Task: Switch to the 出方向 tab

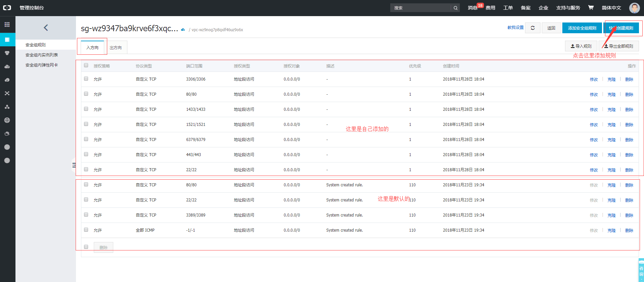Action: point(116,47)
